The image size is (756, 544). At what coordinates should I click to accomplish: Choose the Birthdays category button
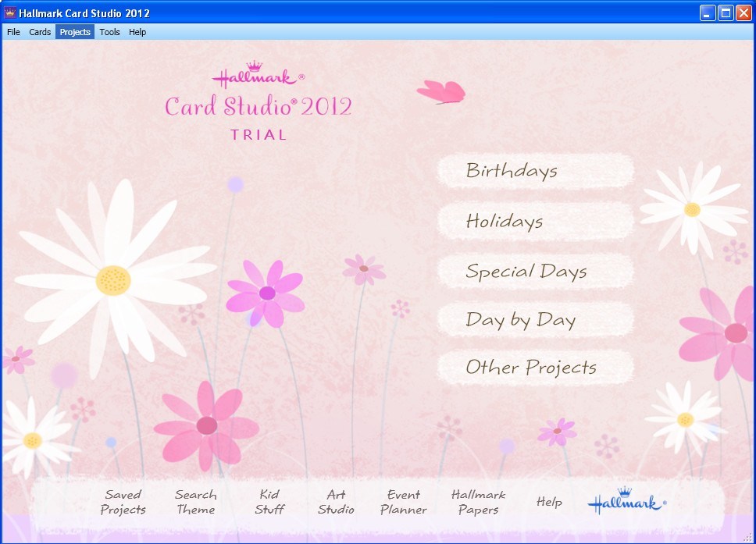point(535,171)
